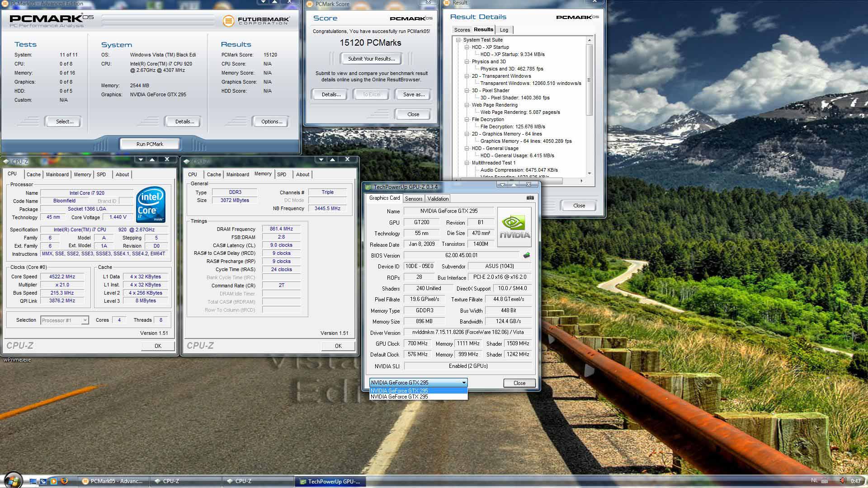Click the GPU-Z title bar application icon
Viewport: 868px width, 488px height.
tap(368, 187)
